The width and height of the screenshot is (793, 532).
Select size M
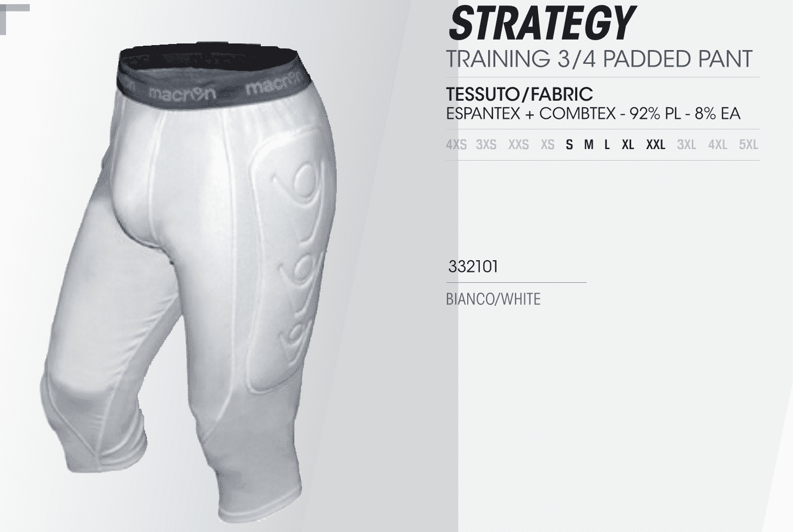(589, 145)
